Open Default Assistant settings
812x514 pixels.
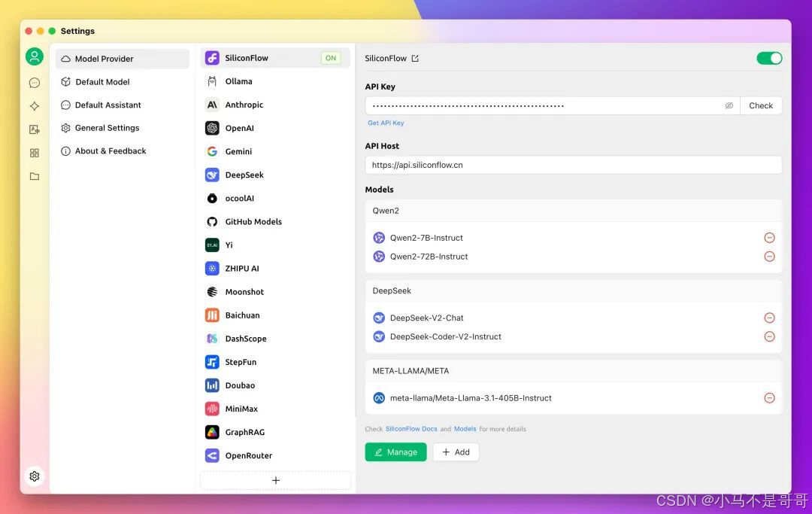(x=123, y=105)
